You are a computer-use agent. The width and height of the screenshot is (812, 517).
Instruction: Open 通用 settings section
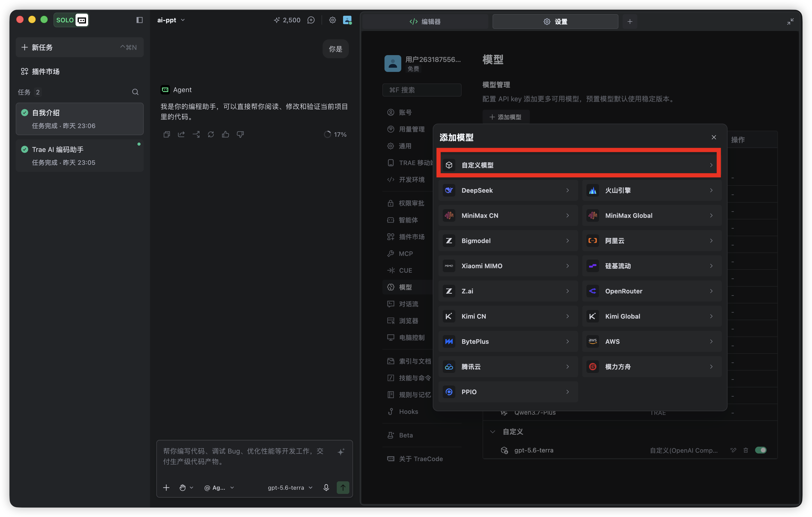pos(399,146)
